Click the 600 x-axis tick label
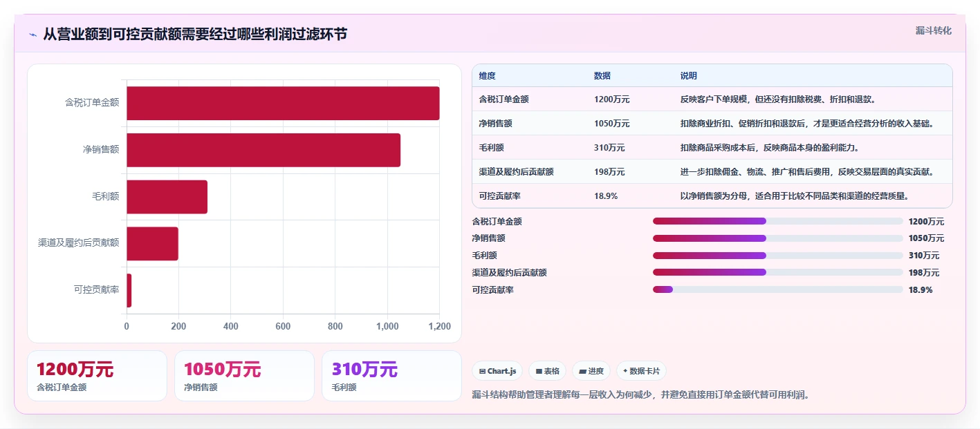This screenshot has height=429, width=980. pyautogui.click(x=283, y=326)
